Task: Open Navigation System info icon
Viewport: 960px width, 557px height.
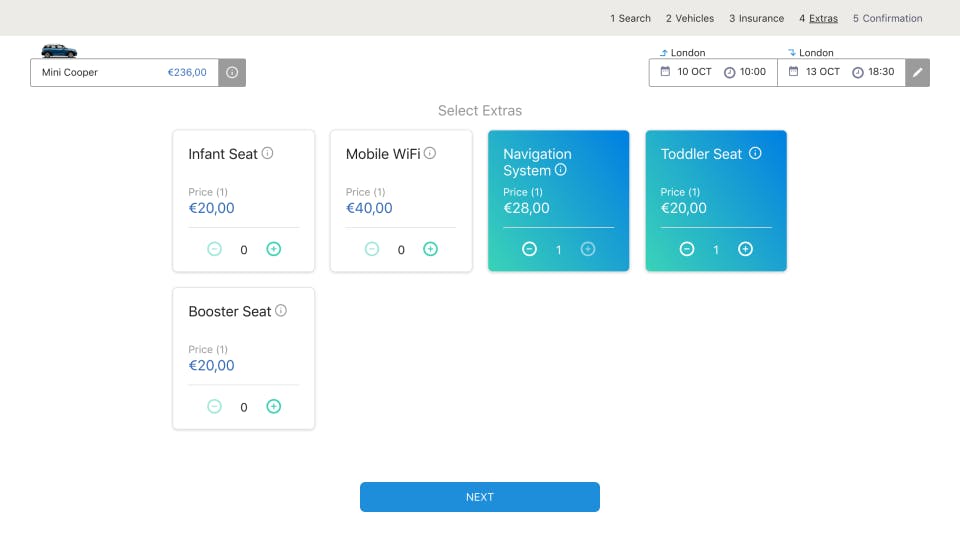Action: click(x=561, y=170)
